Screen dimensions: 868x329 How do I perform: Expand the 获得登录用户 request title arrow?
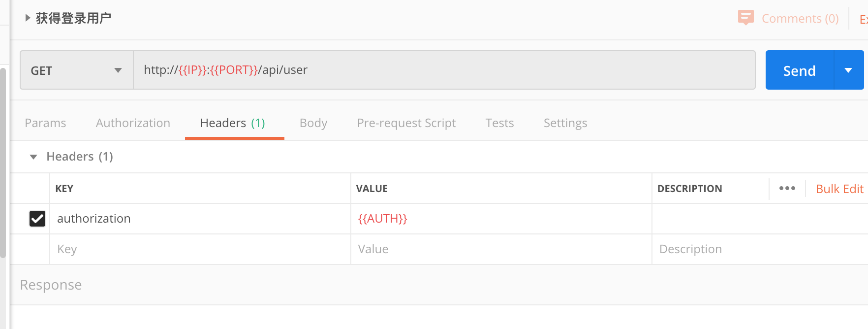point(28,18)
